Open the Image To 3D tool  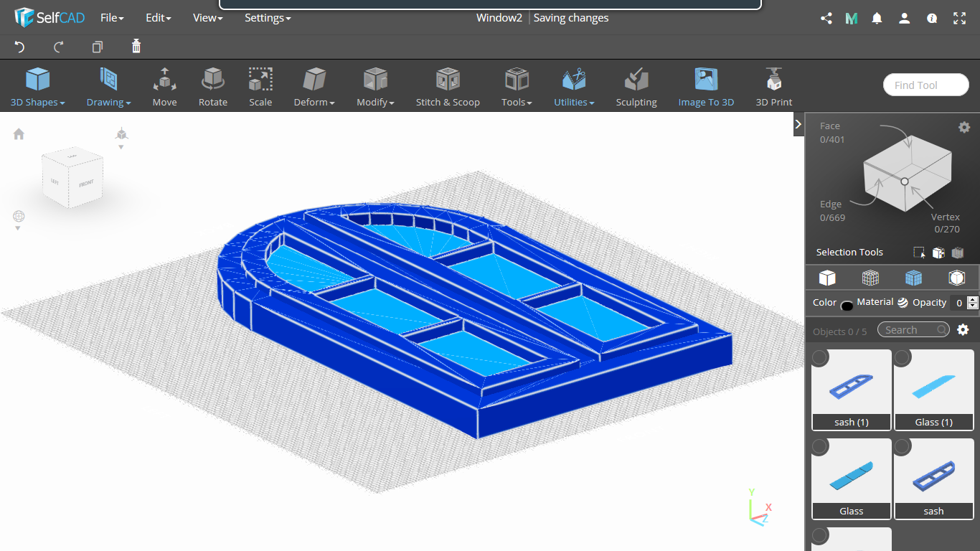[706, 87]
